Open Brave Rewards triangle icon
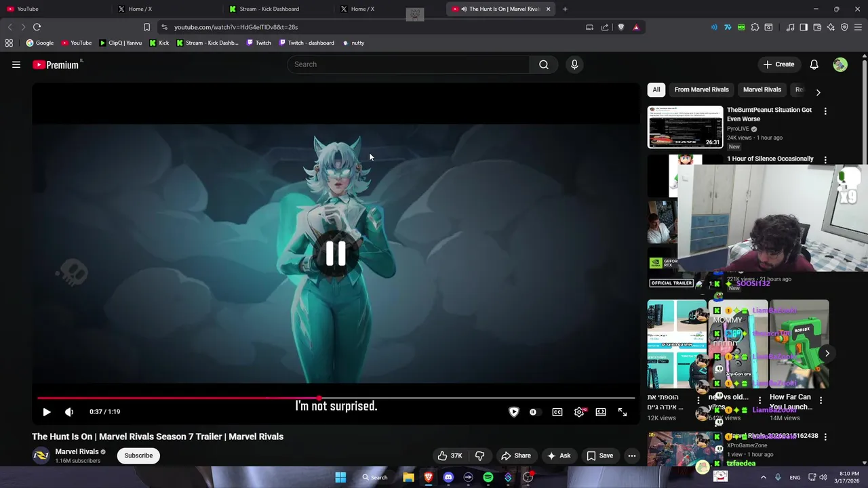 [636, 27]
